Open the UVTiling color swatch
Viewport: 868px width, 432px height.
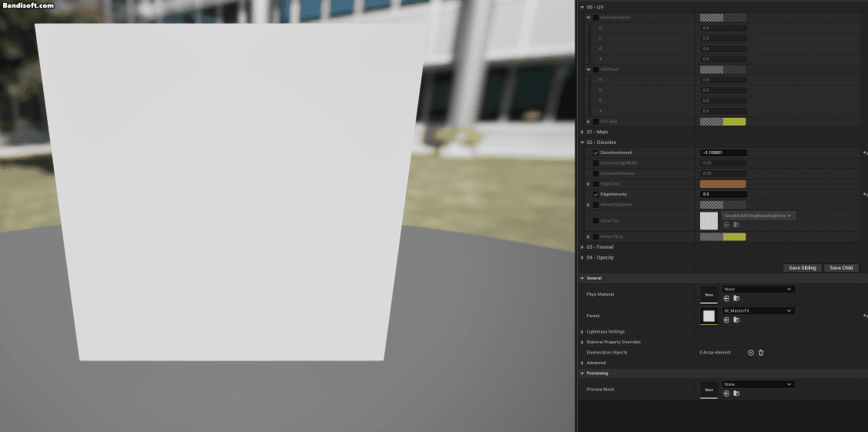click(x=723, y=122)
